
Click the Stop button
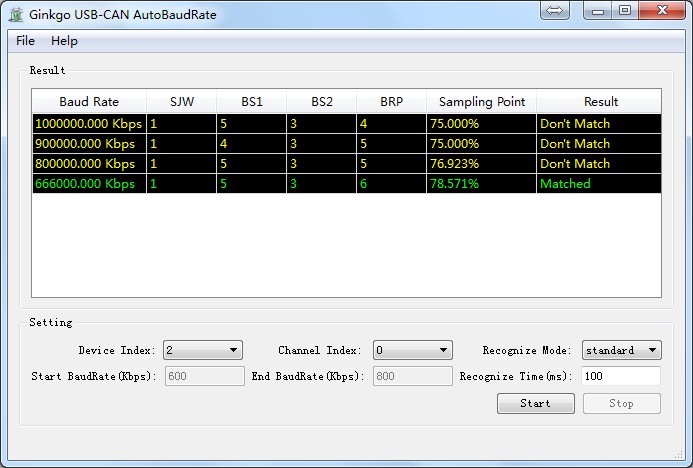click(x=621, y=403)
